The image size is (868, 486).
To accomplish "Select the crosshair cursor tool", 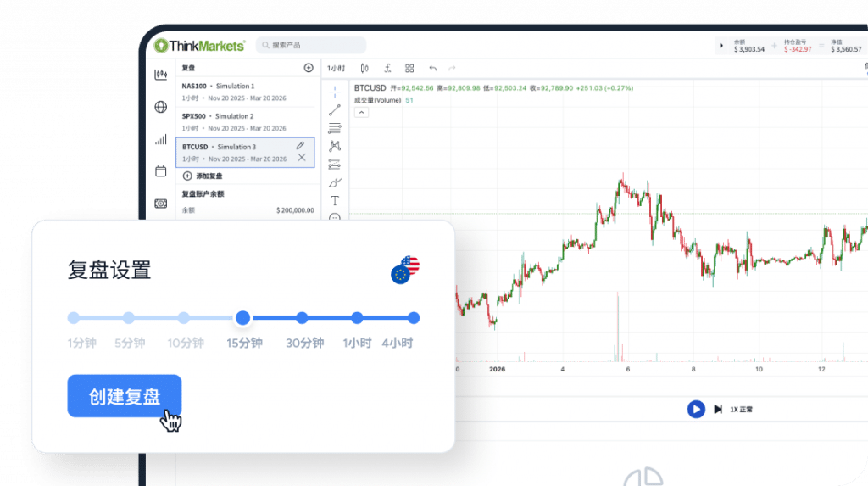I will coord(335,92).
